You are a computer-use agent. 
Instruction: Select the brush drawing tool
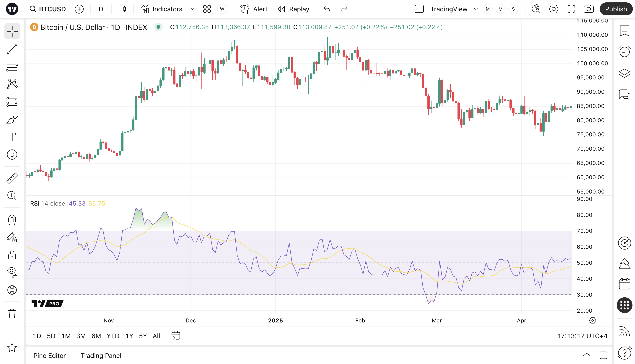[12, 119]
